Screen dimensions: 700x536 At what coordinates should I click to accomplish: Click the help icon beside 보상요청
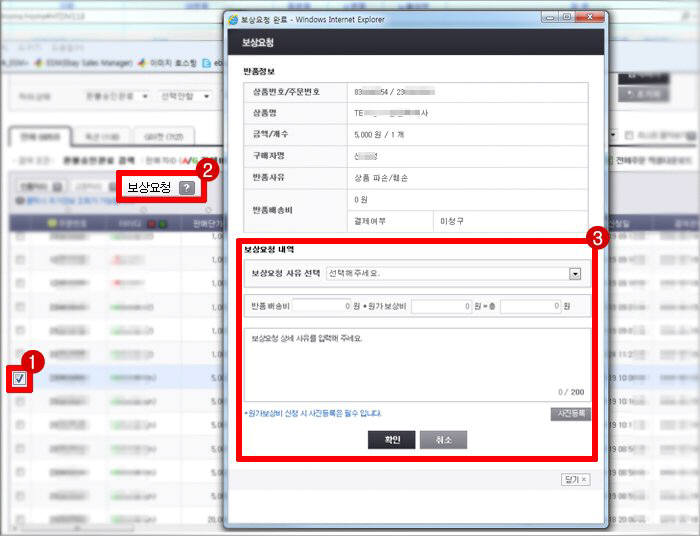click(186, 187)
